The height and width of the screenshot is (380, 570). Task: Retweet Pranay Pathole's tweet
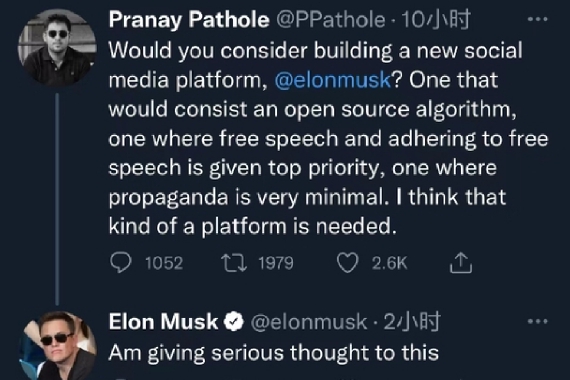[234, 263]
